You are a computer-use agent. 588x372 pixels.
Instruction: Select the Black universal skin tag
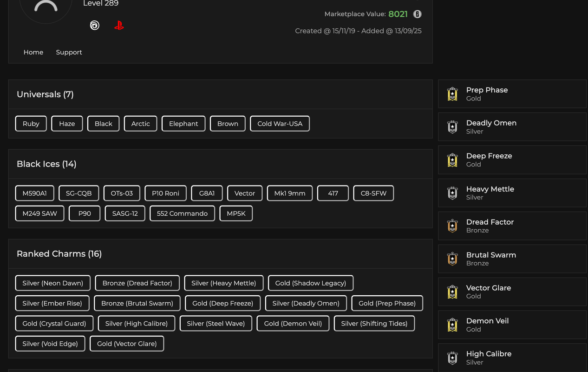pos(104,124)
